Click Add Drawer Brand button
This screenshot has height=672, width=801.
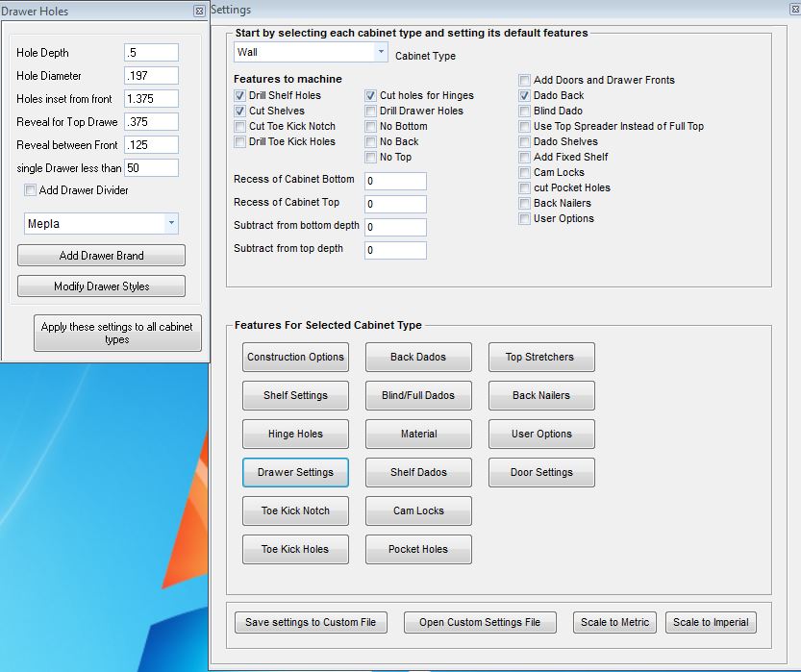pyautogui.click(x=101, y=256)
